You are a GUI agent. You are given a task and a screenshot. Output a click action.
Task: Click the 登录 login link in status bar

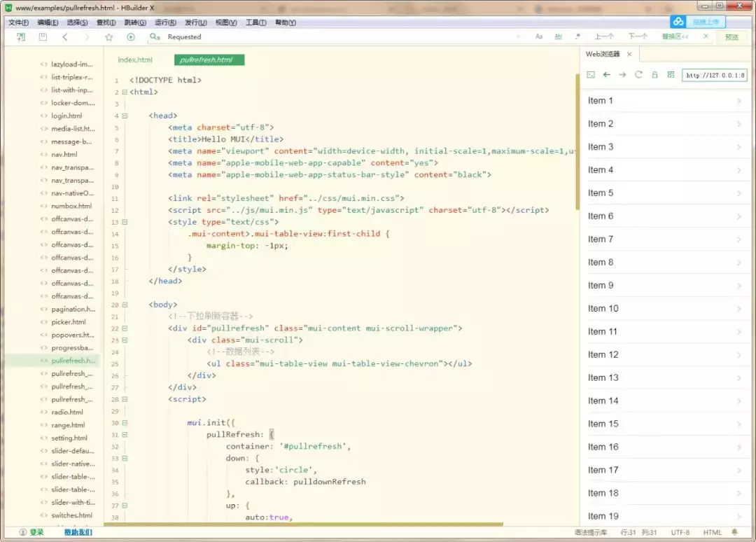(36, 532)
